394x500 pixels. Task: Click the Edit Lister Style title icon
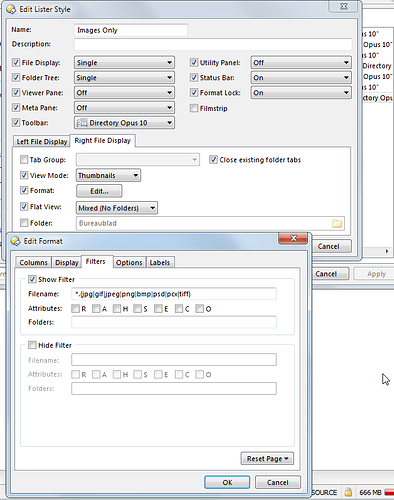11,9
